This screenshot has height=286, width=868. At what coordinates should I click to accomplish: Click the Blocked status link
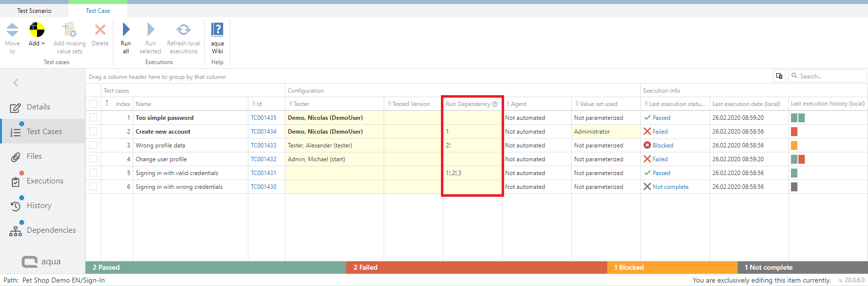click(x=663, y=145)
